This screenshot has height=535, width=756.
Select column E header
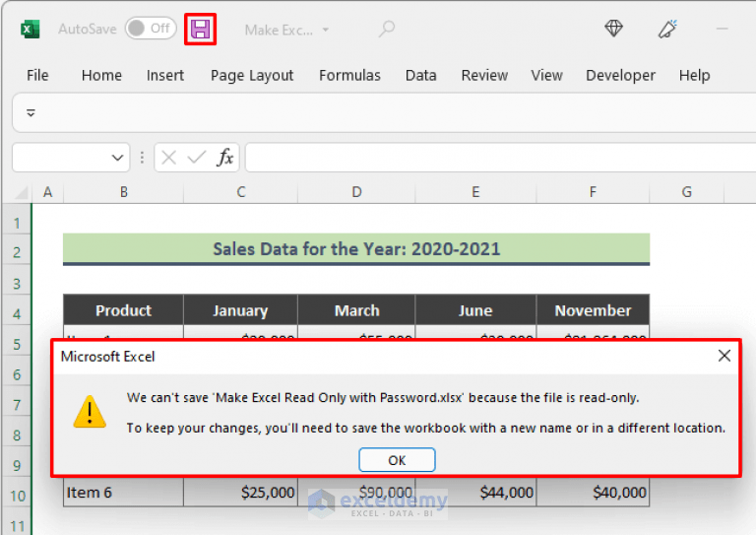point(475,192)
